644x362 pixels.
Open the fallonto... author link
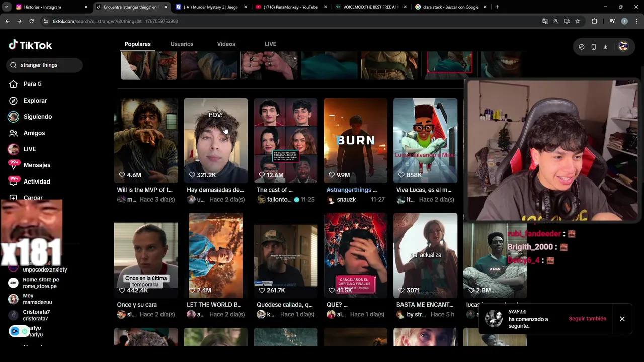tap(279, 200)
